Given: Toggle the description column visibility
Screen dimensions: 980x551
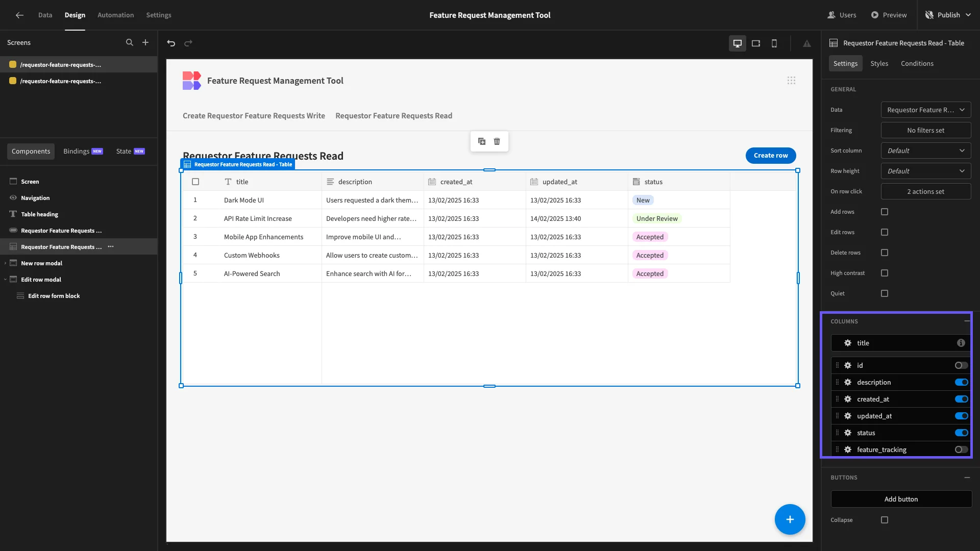Looking at the screenshot, I should pos(961,382).
